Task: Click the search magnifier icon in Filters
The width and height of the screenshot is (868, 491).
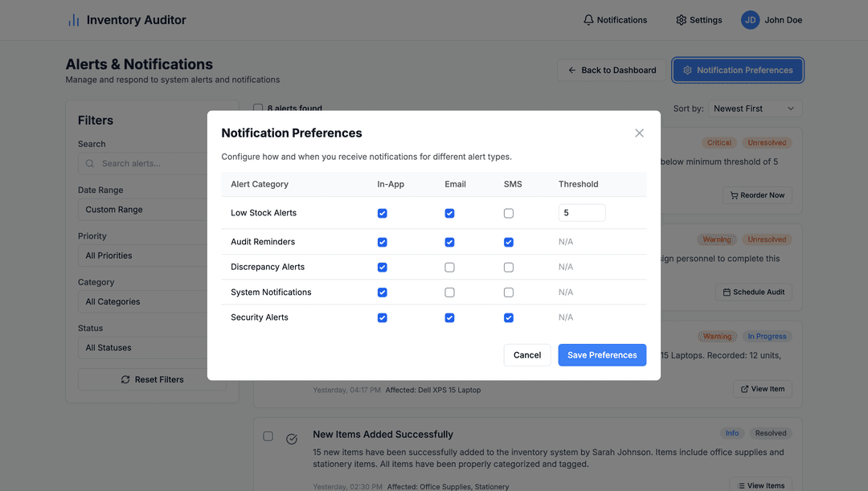Action: pyautogui.click(x=89, y=163)
